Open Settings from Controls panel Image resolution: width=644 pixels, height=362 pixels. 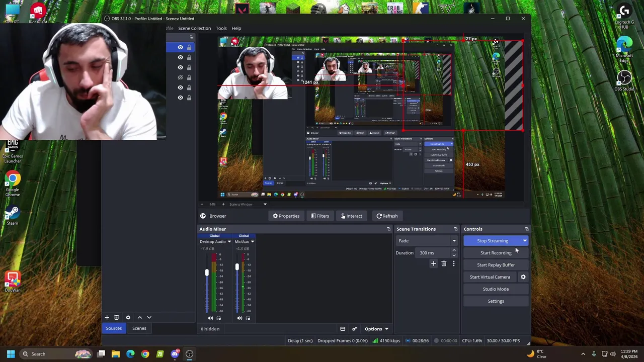[496, 301]
